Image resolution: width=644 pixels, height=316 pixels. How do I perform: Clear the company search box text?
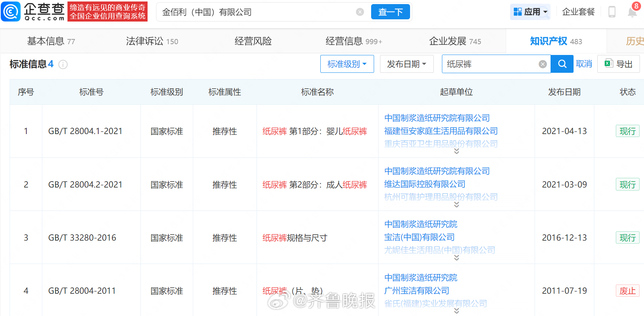(360, 12)
